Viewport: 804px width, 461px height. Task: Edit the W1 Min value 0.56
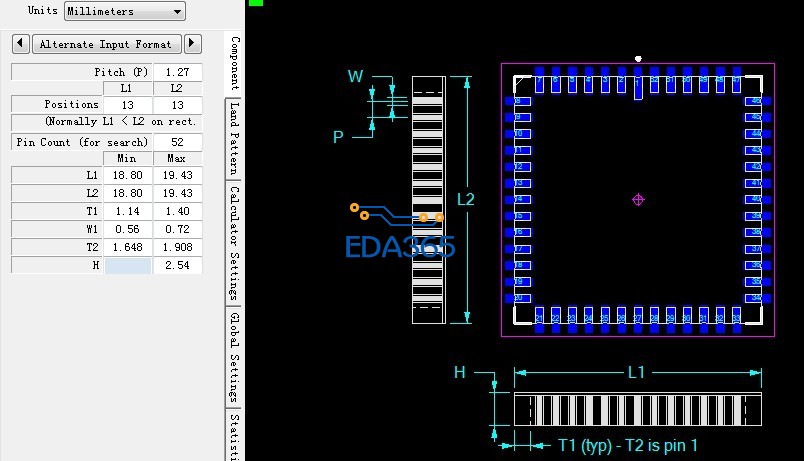(128, 229)
